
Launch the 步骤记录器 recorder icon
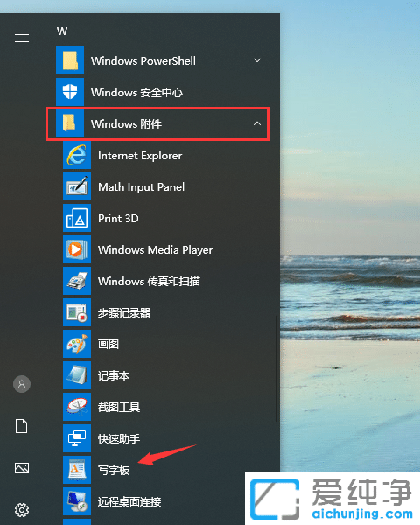[x=77, y=312]
